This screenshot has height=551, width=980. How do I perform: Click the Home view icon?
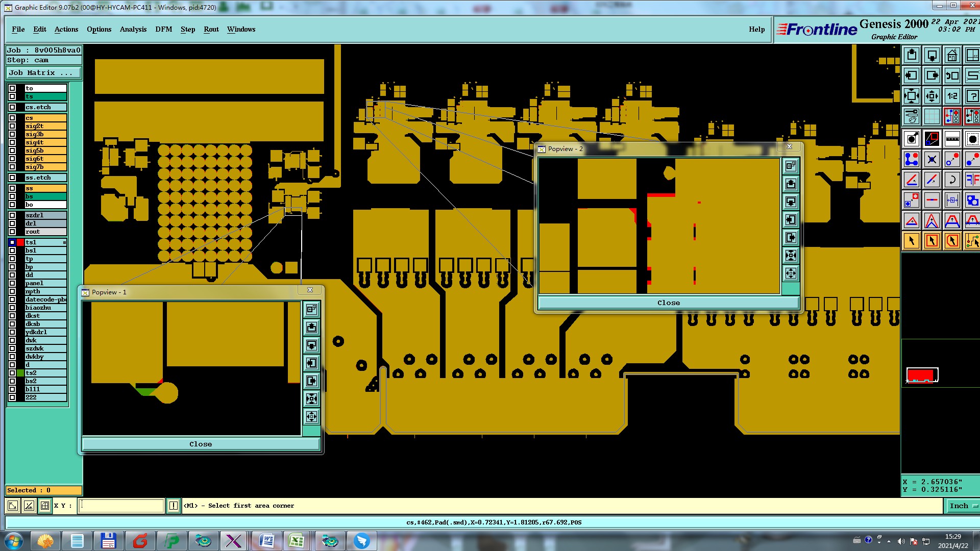point(952,55)
